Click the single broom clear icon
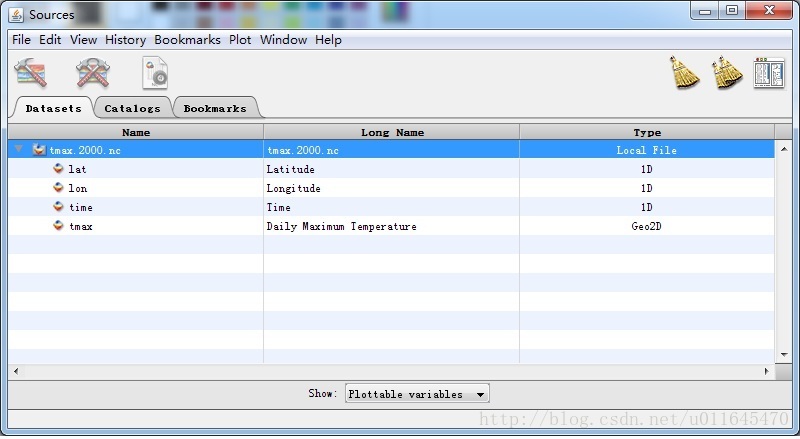 [684, 72]
